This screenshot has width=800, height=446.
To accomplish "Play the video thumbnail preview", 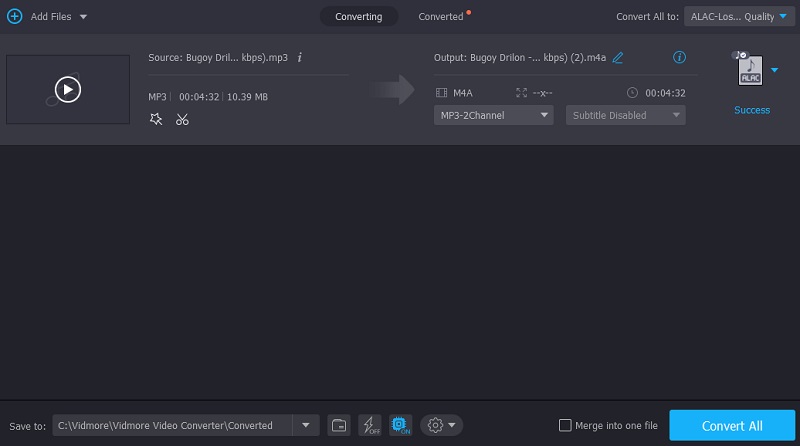I will [x=67, y=90].
